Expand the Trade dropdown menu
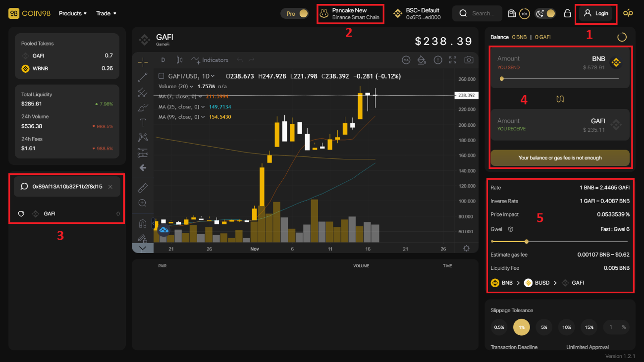Screen dimensions: 644x362 click(106, 13)
